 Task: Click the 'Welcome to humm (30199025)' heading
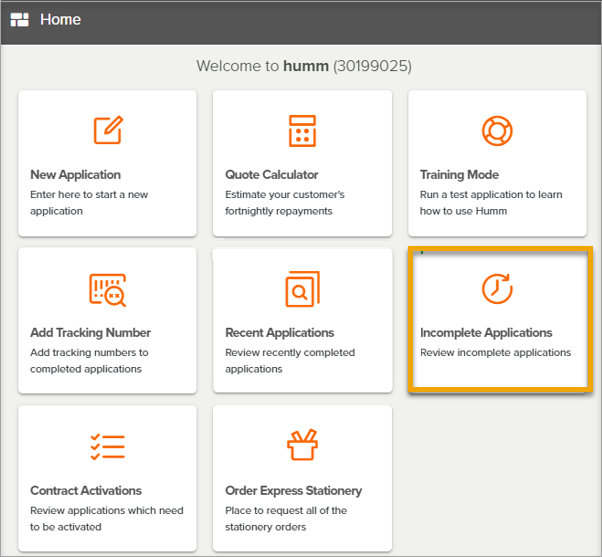(x=304, y=66)
